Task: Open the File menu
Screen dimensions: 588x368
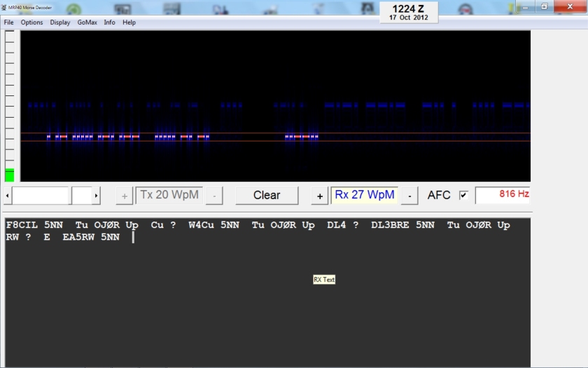Action: pyautogui.click(x=8, y=22)
